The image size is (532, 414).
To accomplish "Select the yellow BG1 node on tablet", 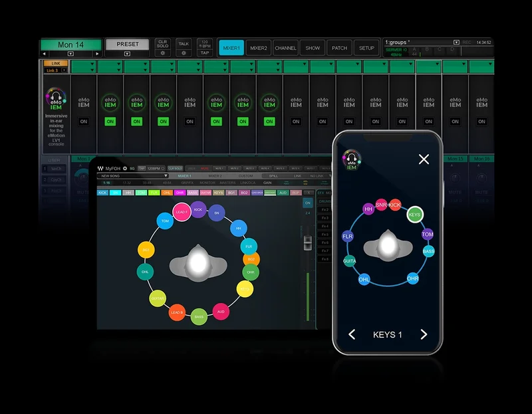I will [x=146, y=250].
